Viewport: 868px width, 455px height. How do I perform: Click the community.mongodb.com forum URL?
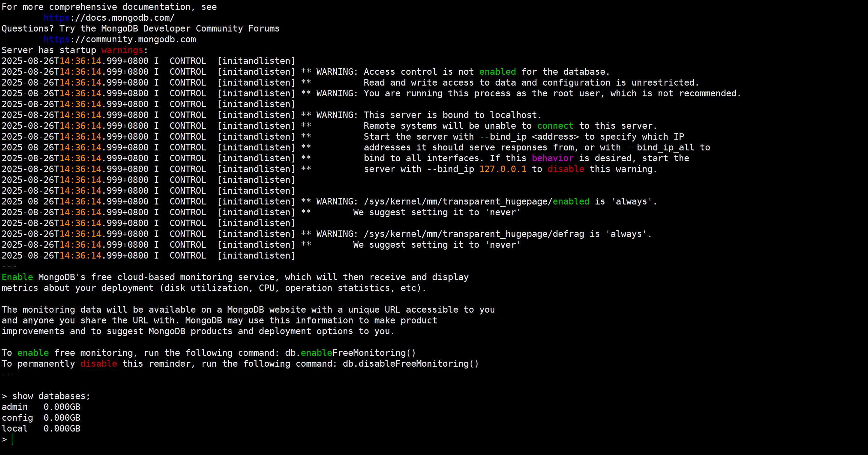click(x=120, y=40)
